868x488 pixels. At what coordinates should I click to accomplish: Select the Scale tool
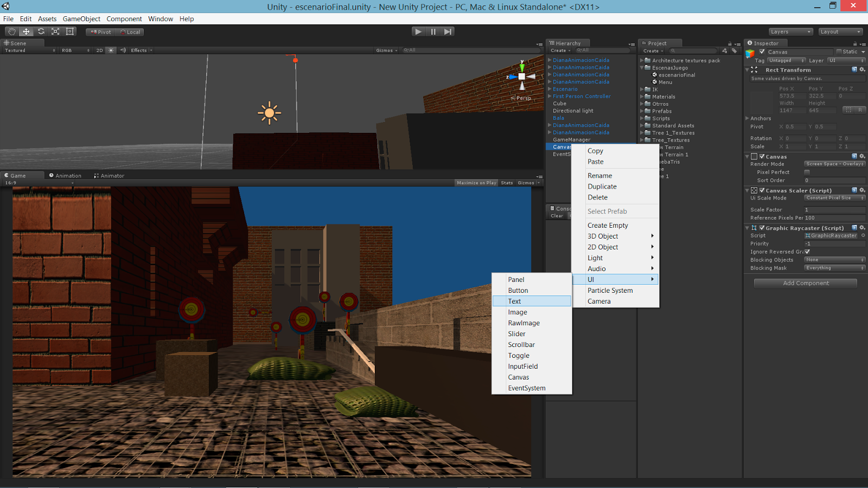tap(55, 31)
